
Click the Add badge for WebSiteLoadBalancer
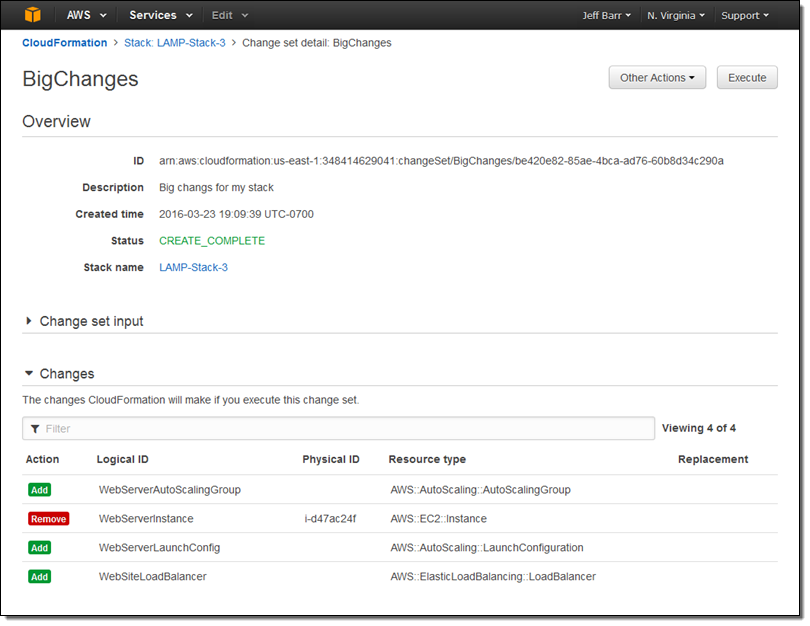39,577
